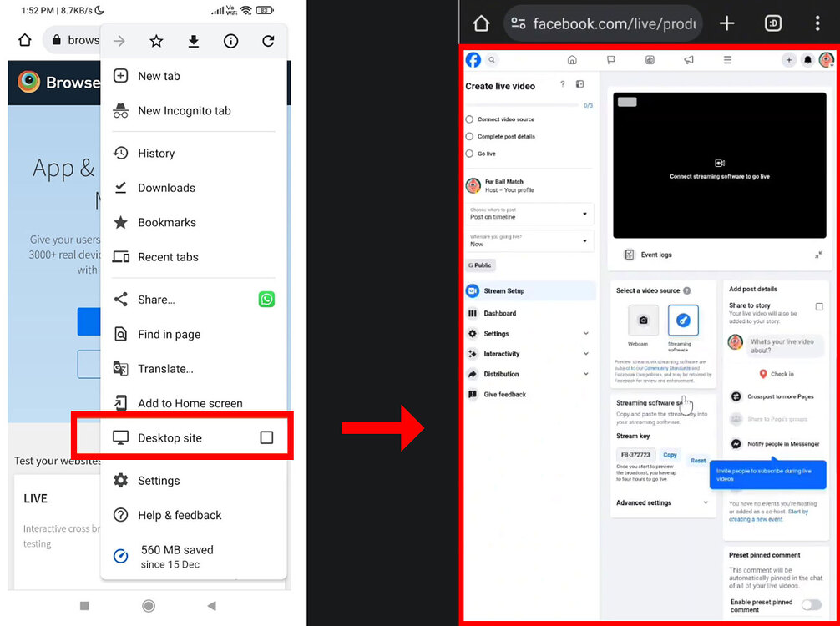The image size is (840, 626).
Task: Select Streaming software source icon
Action: pyautogui.click(x=682, y=321)
